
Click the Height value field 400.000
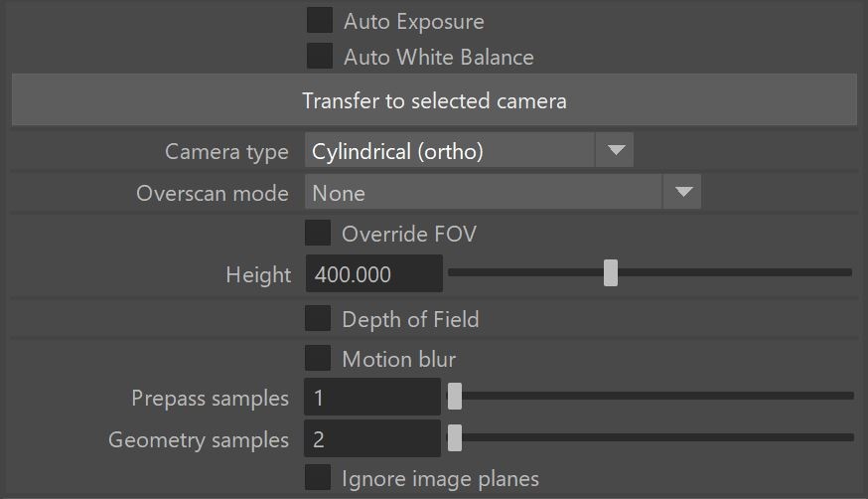[374, 273]
